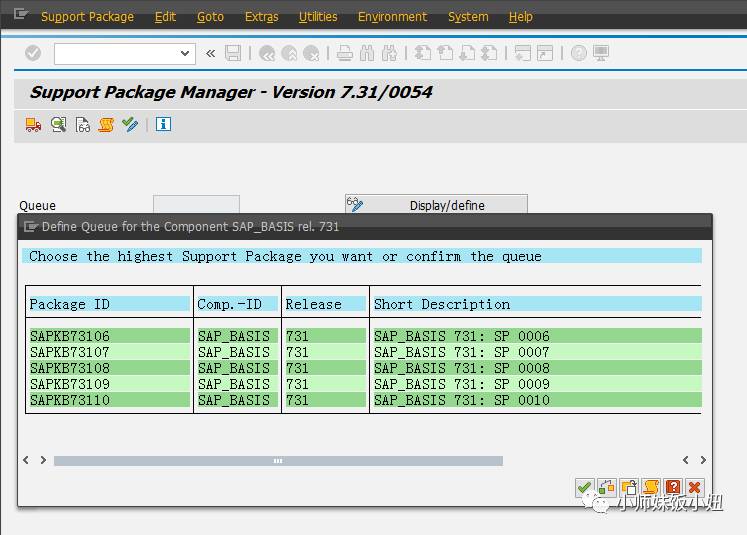Click the Enter checkmark icon in toolbar

point(33,53)
